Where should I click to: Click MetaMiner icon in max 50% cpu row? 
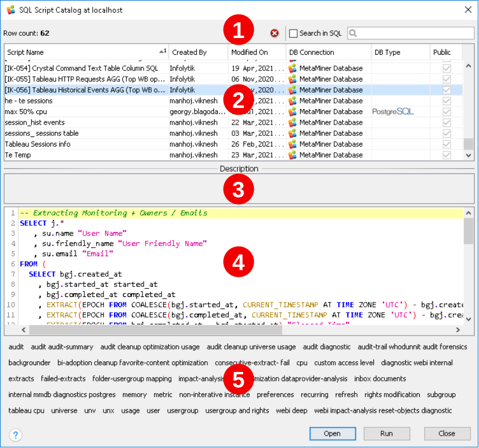point(292,111)
